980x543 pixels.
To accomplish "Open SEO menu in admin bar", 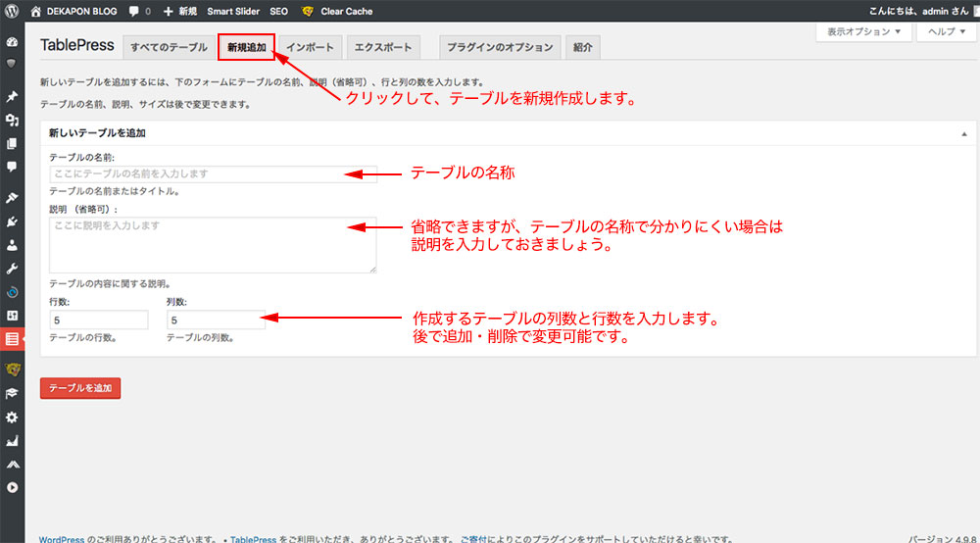I will (278, 11).
